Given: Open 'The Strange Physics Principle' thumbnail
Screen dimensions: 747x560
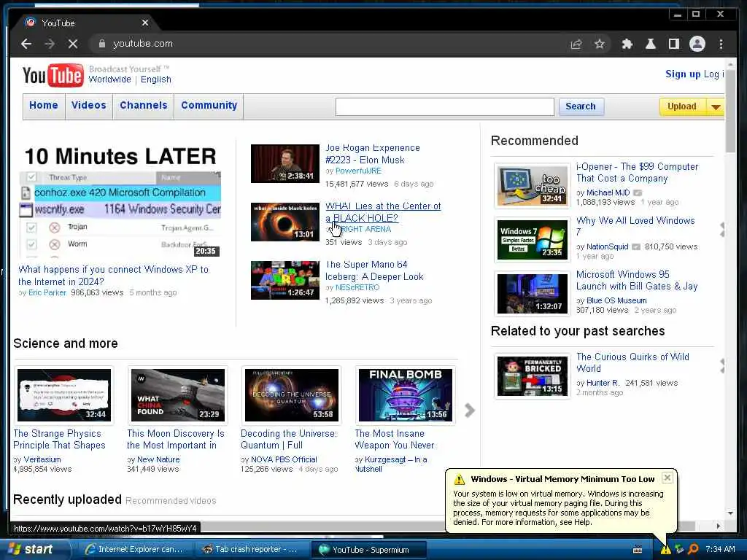Looking at the screenshot, I should [64, 394].
